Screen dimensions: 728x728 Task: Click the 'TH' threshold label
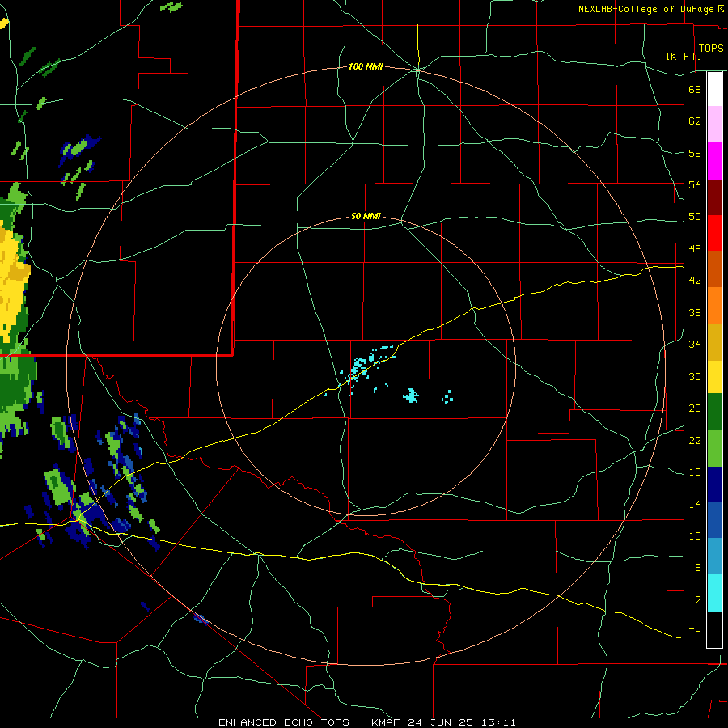click(695, 632)
